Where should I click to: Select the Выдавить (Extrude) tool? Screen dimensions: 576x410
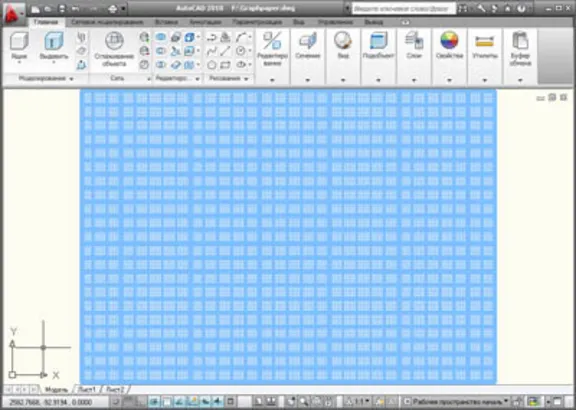(x=54, y=47)
